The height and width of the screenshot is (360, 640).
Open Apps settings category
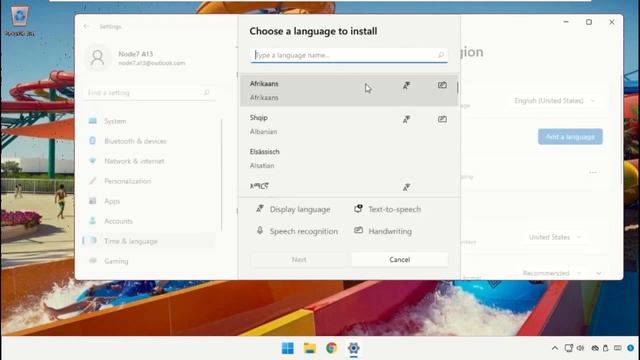click(x=149, y=201)
